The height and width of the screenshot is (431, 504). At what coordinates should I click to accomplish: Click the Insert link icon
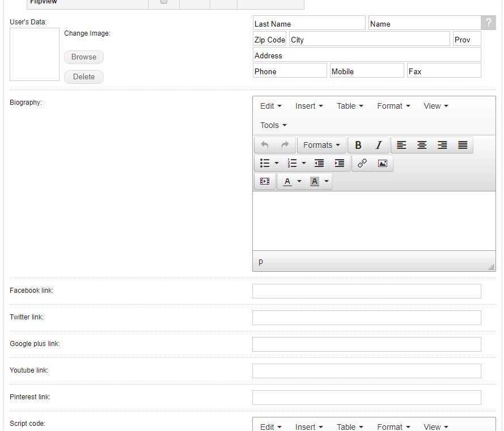click(362, 163)
